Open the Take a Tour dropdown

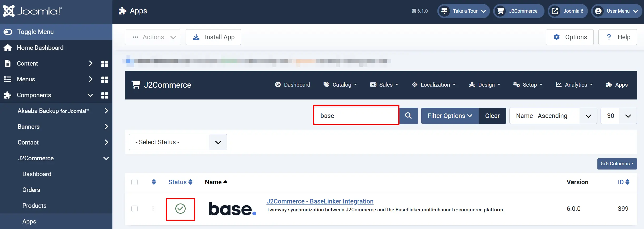[463, 11]
